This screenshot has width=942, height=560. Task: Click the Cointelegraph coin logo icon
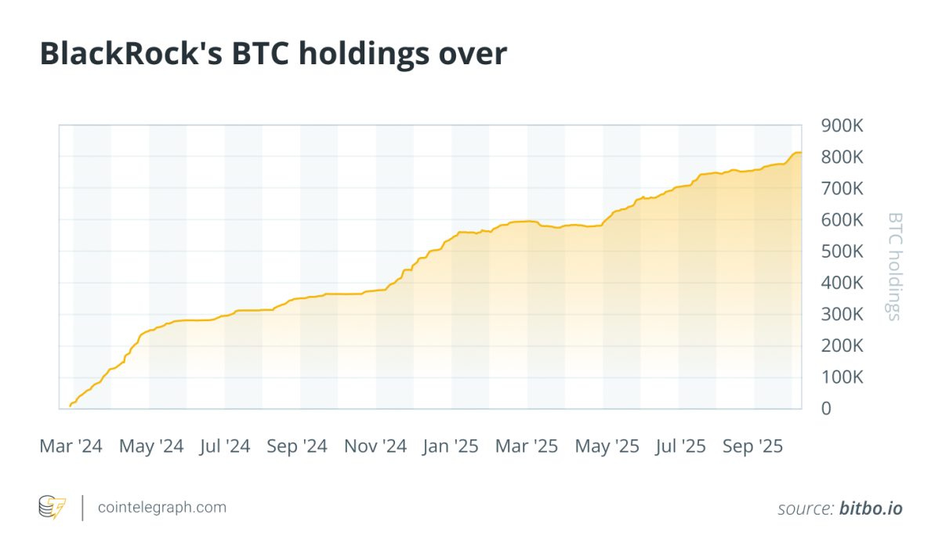point(53,508)
